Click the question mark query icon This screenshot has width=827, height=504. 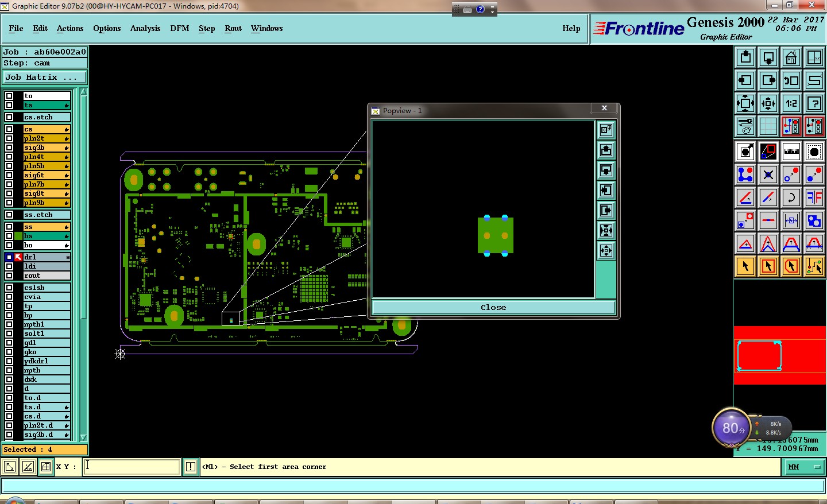[x=814, y=103]
